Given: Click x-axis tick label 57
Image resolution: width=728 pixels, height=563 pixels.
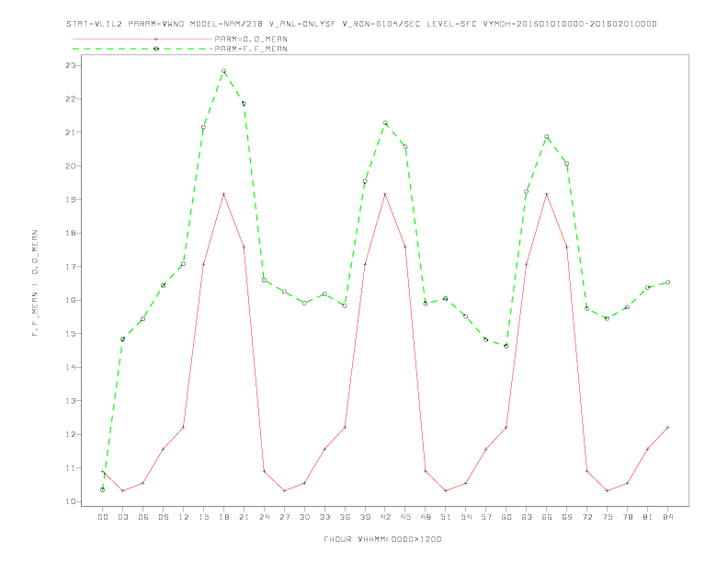Looking at the screenshot, I should tap(486, 517).
